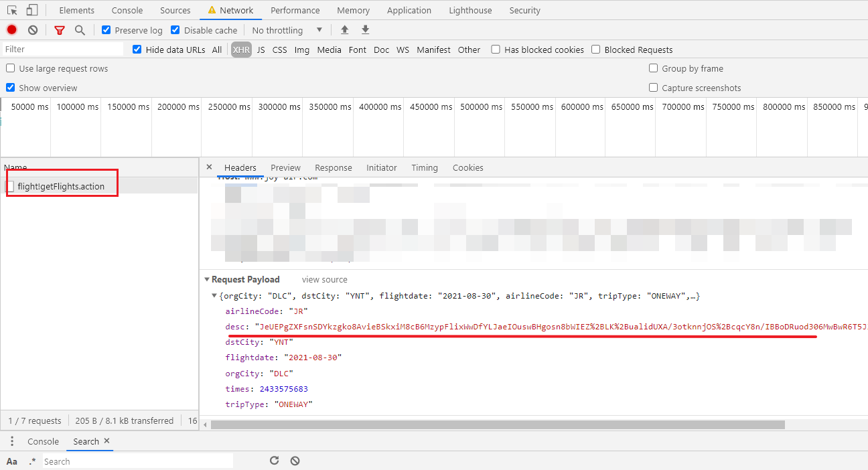The width and height of the screenshot is (868, 470).
Task: Filter requests by XHR
Action: click(241, 50)
